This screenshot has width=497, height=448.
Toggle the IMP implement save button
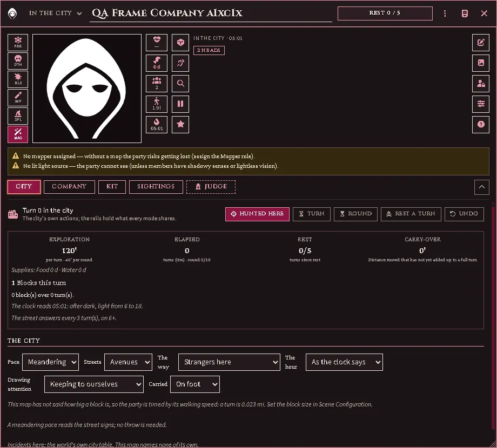click(18, 98)
